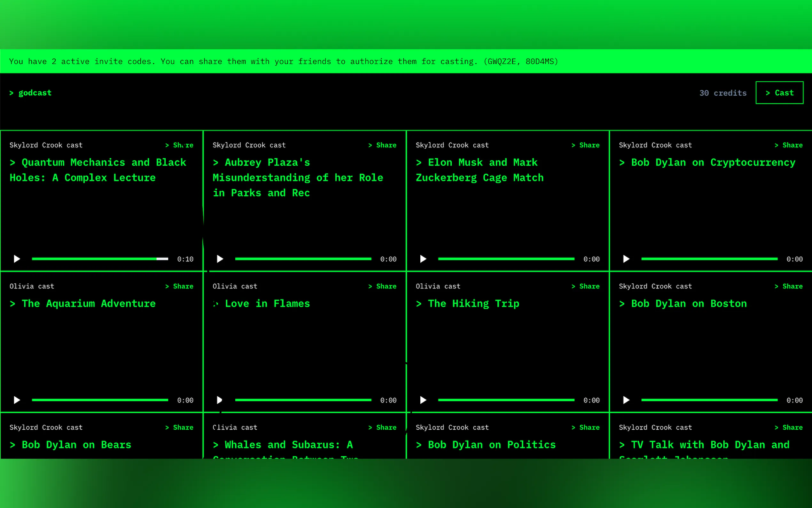This screenshot has width=812, height=508.
Task: Play Elon Musk Zuckerberg Cage Match
Action: click(x=423, y=259)
